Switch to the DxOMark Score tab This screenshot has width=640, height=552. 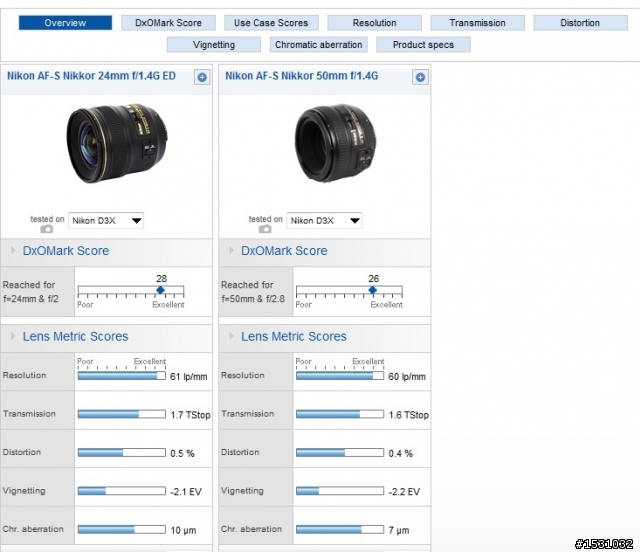(x=168, y=23)
